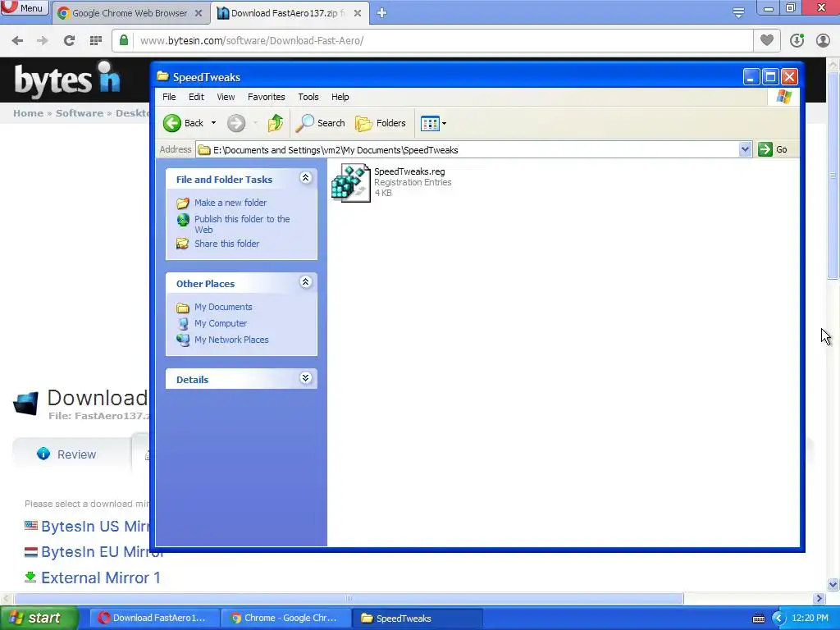Click the Home breadcrumb link
Screen dimensions: 840x630
click(28, 113)
